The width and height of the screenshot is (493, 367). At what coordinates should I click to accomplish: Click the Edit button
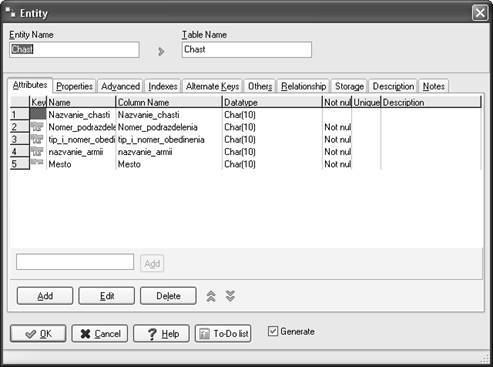107,296
